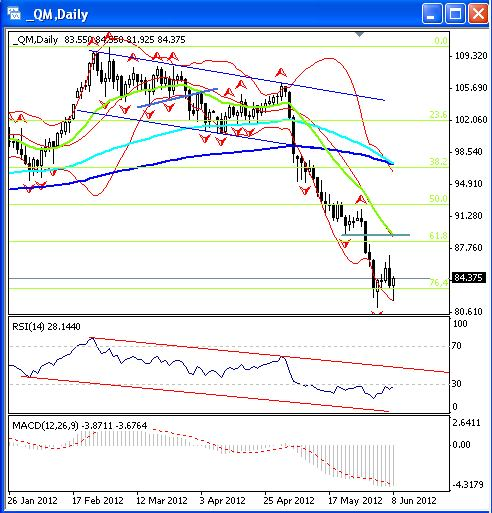Click the 8 Jun 2012 date label

point(414,501)
